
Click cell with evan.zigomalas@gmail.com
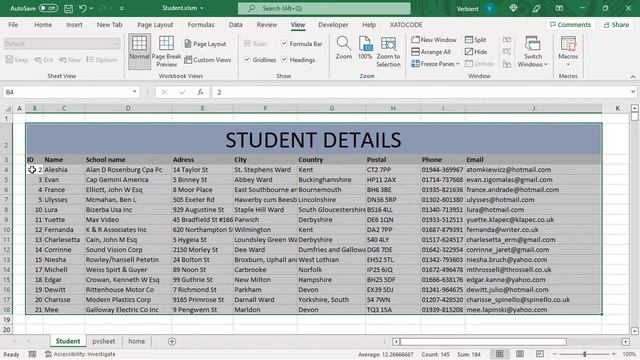tap(533, 180)
